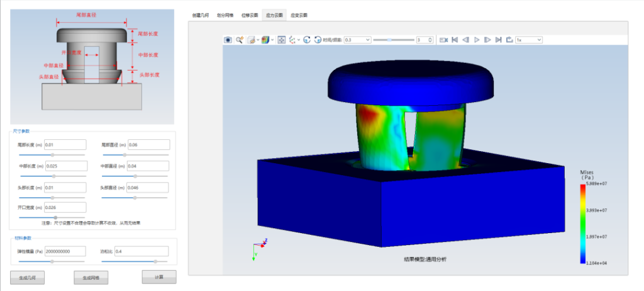Step back to the previous animation frame
Screen dimensions: 644x291
[x=465, y=40]
